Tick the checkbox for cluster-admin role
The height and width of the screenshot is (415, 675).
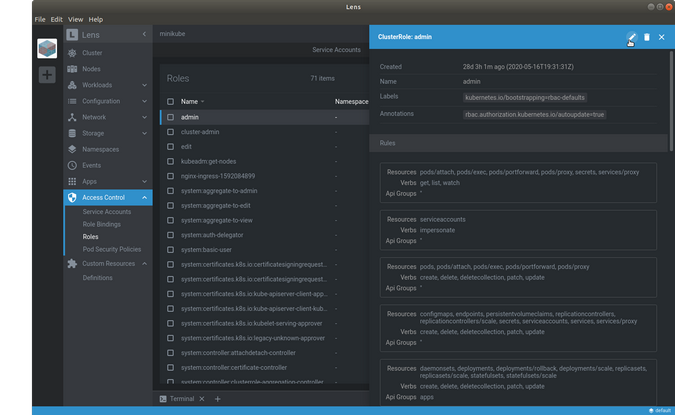pyautogui.click(x=170, y=132)
